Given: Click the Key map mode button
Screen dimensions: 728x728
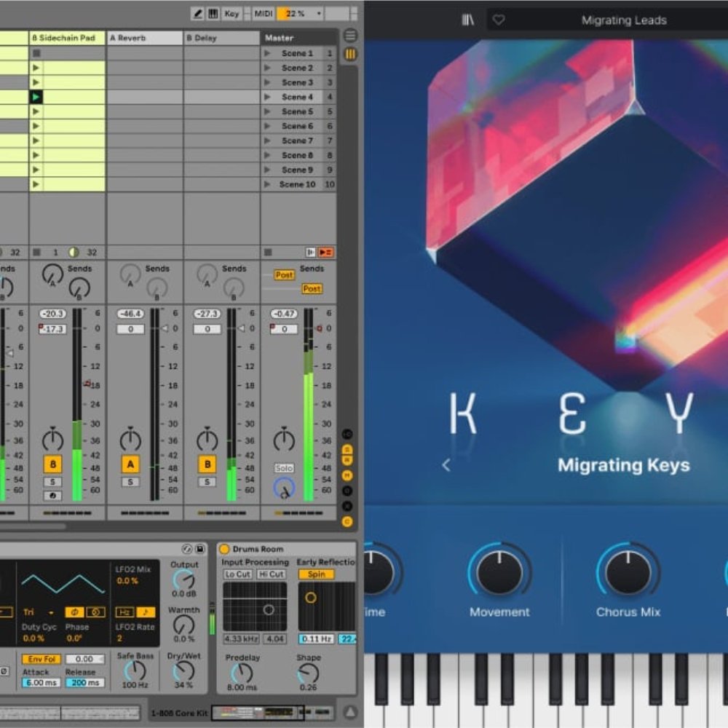Looking at the screenshot, I should (232, 14).
